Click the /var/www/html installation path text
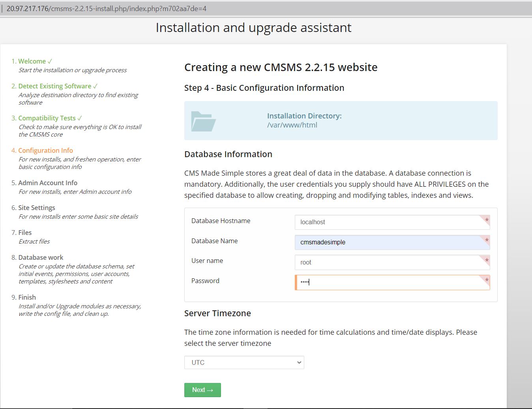532x409 pixels. click(292, 125)
